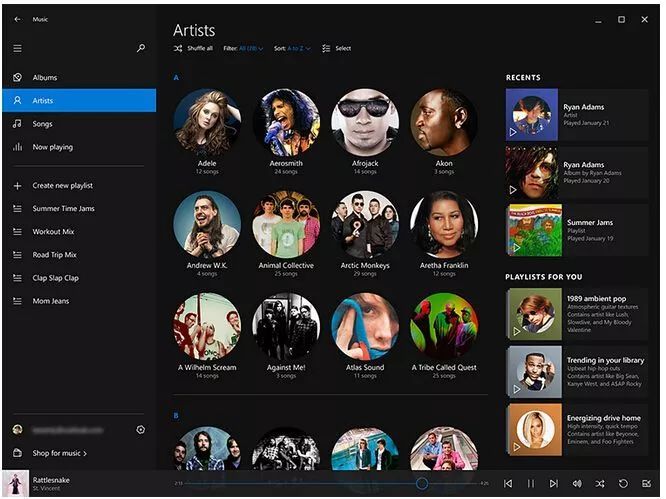
Task: Open Andrew W.K. artist thumbnail
Action: [x=207, y=225]
